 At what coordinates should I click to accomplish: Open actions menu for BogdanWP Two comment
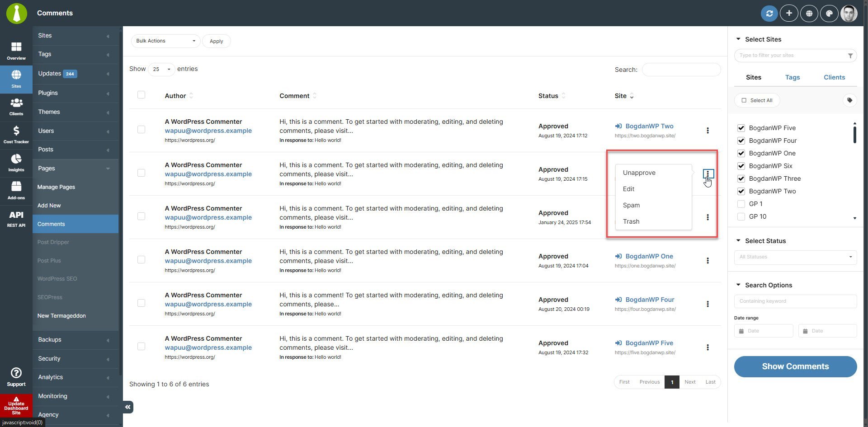(x=708, y=131)
